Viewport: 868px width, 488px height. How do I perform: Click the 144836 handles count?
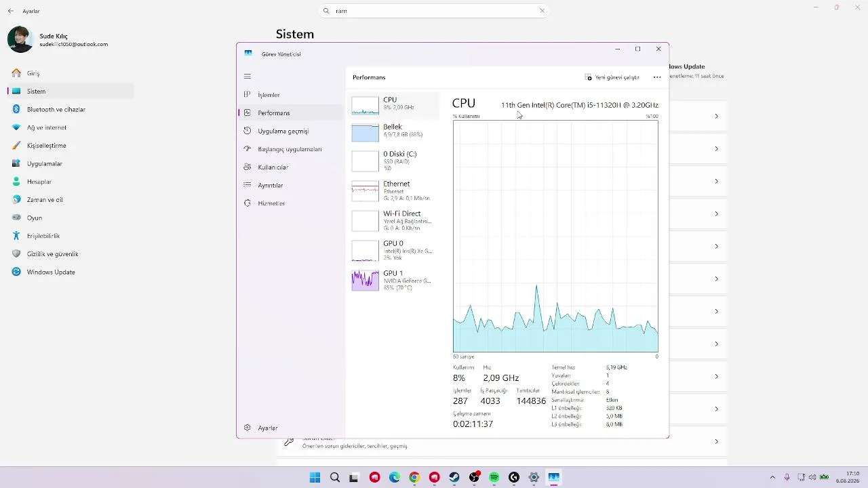click(531, 401)
